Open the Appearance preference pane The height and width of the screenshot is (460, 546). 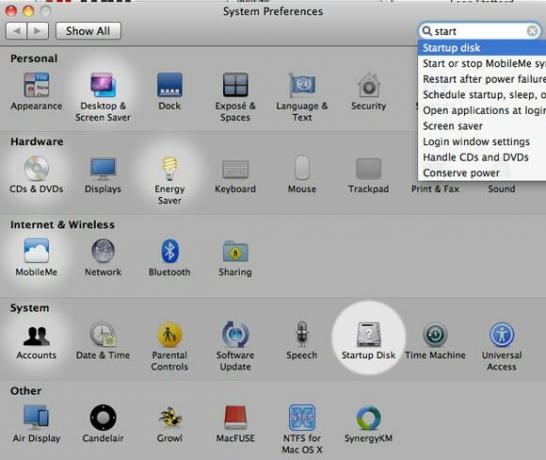tap(36, 91)
